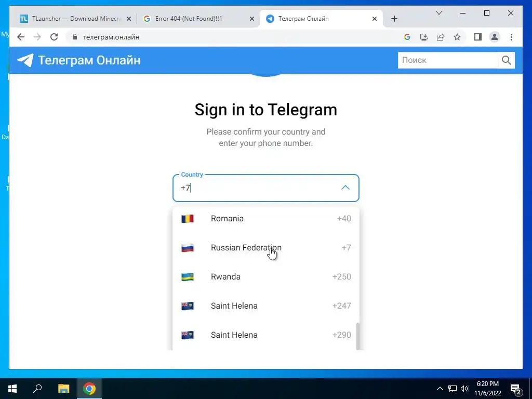Click Chrome icon in taskbar

89,389
